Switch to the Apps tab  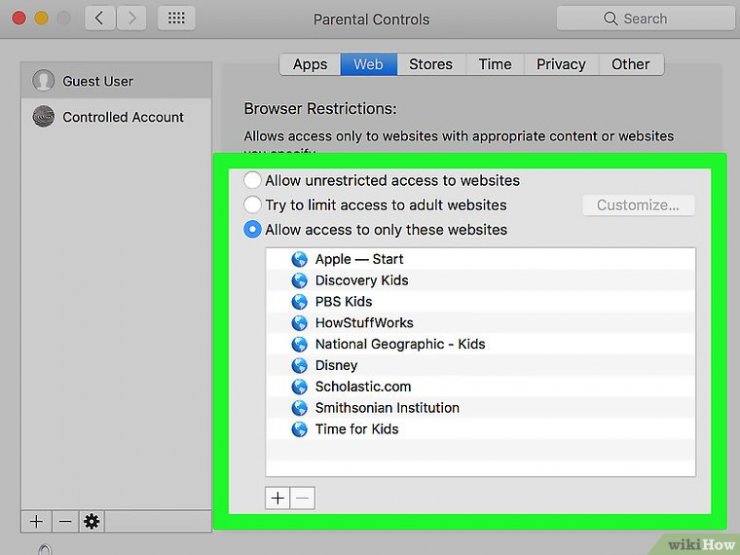pos(310,64)
